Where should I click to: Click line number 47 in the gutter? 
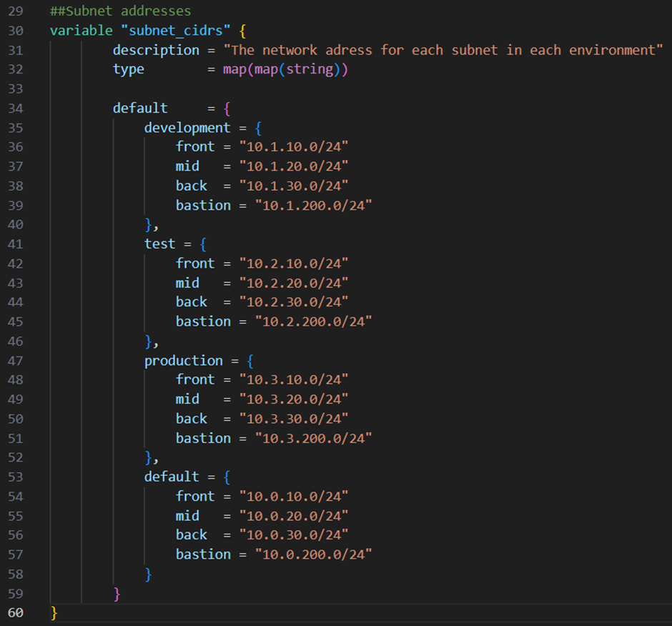click(16, 361)
